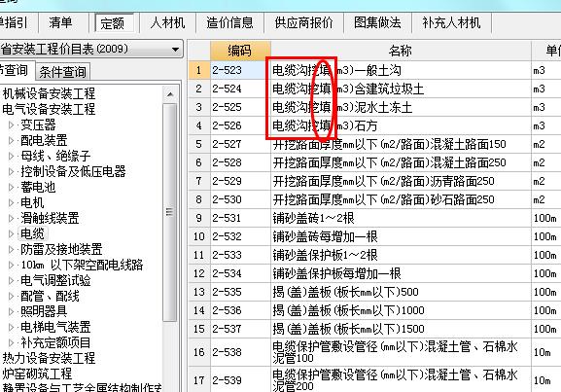Screen dimensions: 561x392
Task: Click the tree panel scrollbar thumb
Action: pyautogui.click(x=170, y=212)
